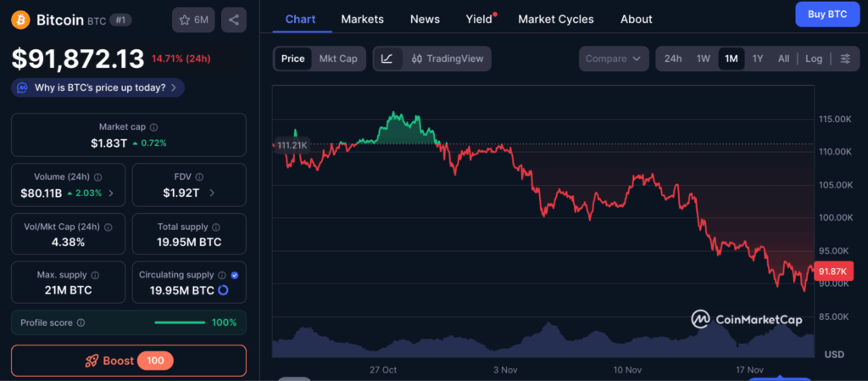Click the Profile score progress bar
This screenshot has width=868, height=381.
coord(180,322)
